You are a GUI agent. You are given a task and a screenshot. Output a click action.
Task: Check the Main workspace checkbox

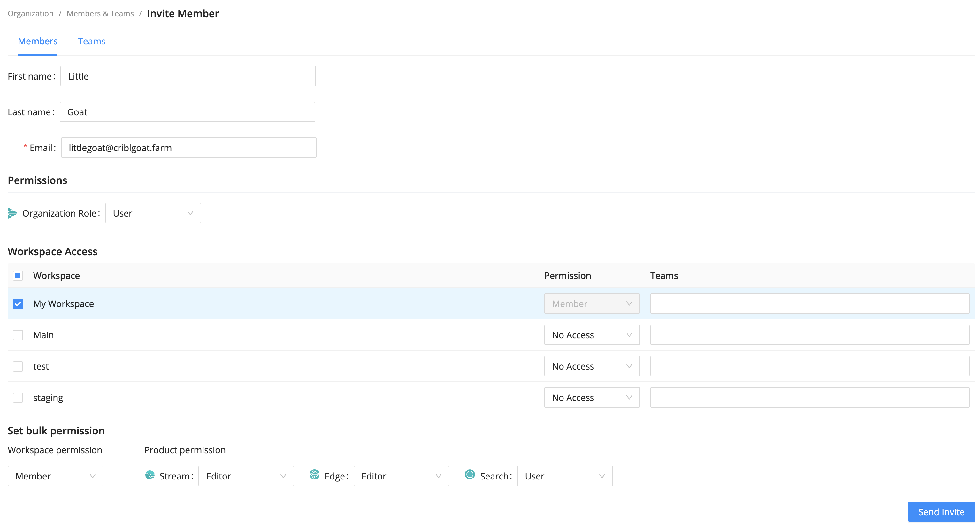18,335
